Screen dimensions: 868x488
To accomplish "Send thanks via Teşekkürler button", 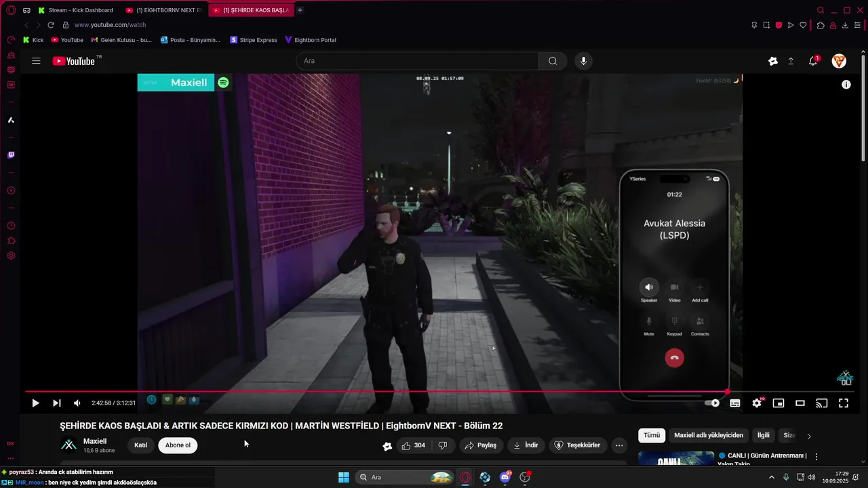I will click(578, 445).
